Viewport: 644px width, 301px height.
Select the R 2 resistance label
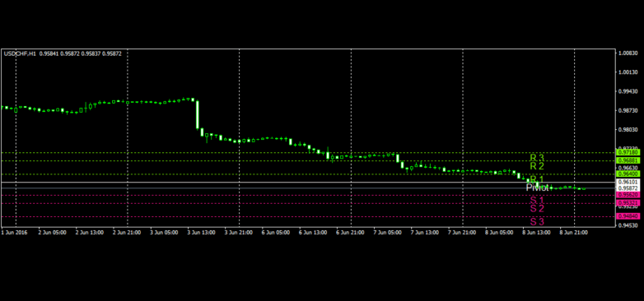click(537, 166)
